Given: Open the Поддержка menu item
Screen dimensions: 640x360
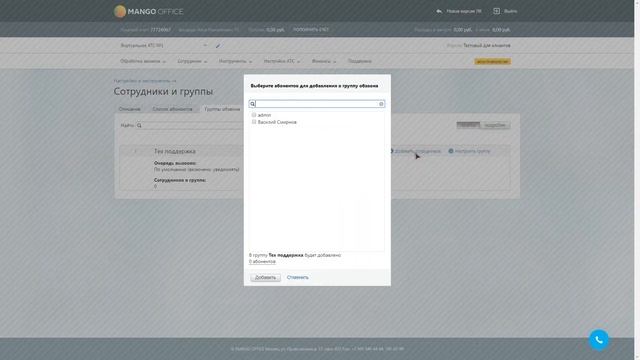Looking at the screenshot, I should tap(360, 61).
